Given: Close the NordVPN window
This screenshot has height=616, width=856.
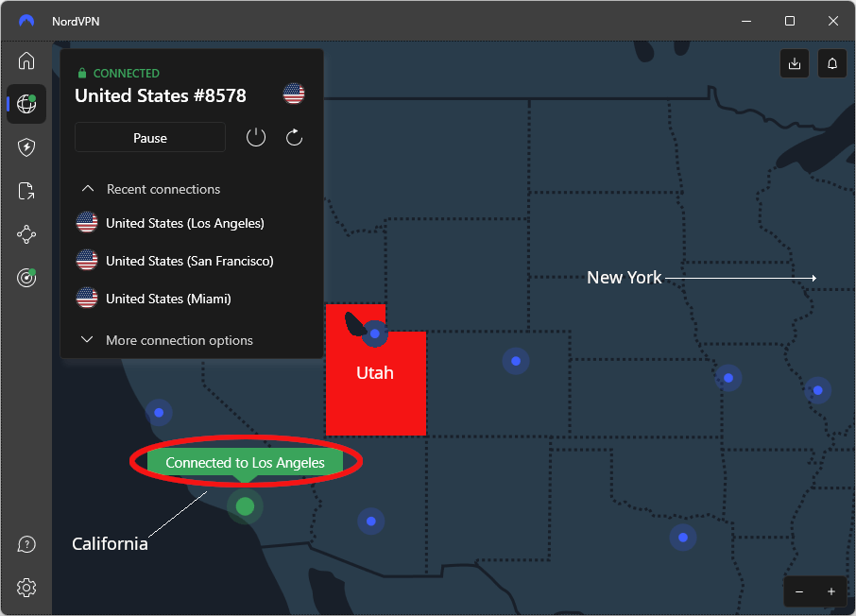Looking at the screenshot, I should coord(833,22).
